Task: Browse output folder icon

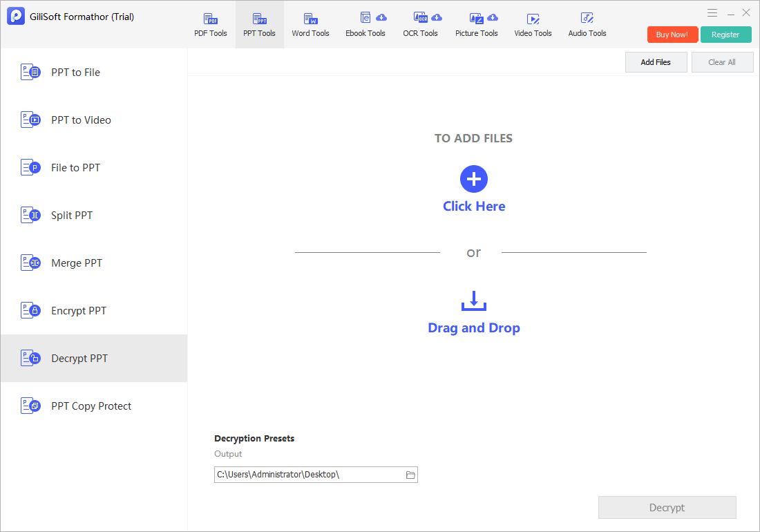Action: coord(410,475)
